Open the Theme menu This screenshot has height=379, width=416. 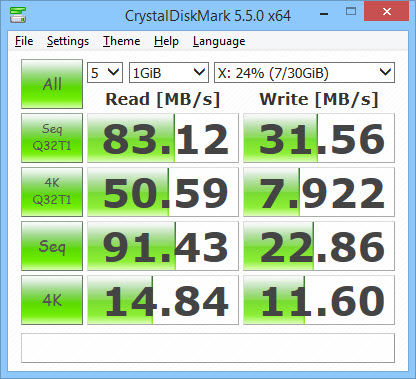pos(122,41)
